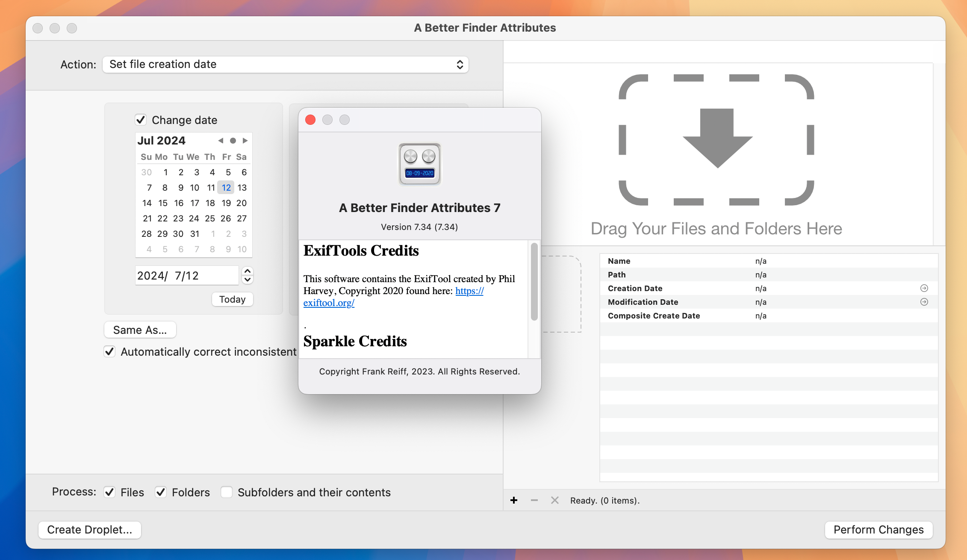This screenshot has width=967, height=560.
Task: Click the remove item minus icon at bottom
Action: [x=533, y=500]
